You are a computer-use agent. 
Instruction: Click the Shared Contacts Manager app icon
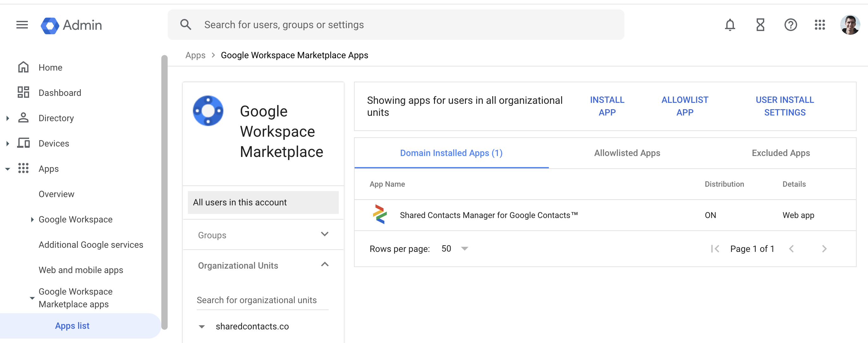[x=379, y=215]
